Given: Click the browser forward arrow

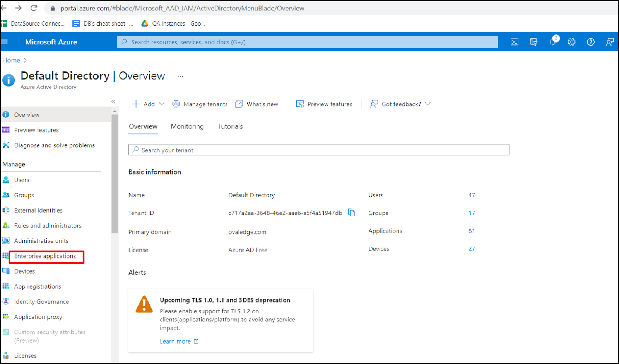Looking at the screenshot, I should click(x=18, y=8).
